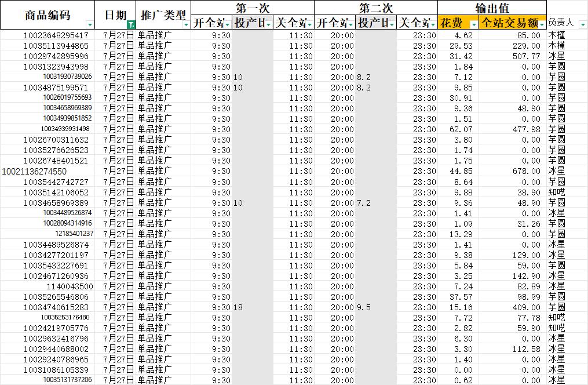The image size is (588, 385).
Task: Open the 推广类型 column filter dropdown
Action: (x=186, y=25)
